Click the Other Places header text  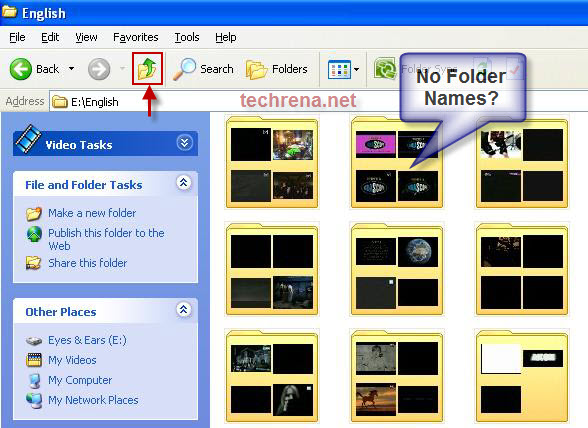click(61, 312)
